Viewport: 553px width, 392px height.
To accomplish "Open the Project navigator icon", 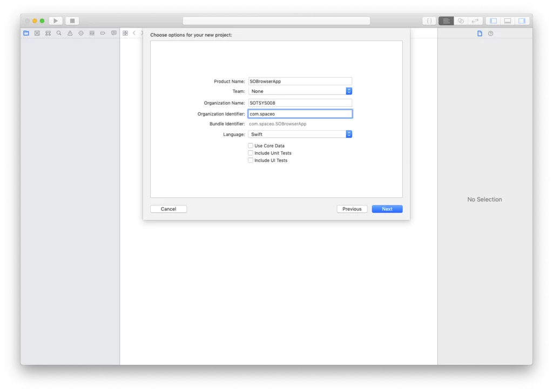I will (x=26, y=33).
